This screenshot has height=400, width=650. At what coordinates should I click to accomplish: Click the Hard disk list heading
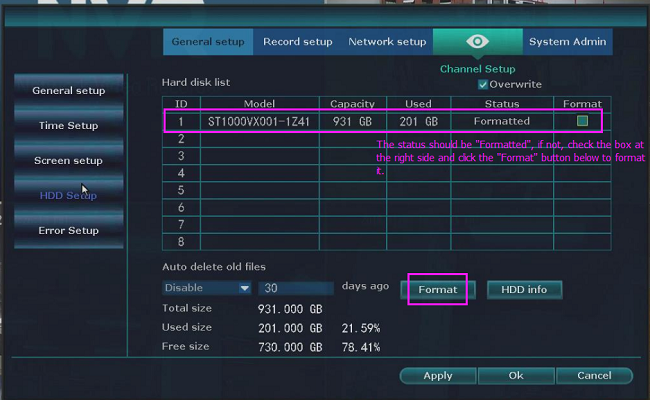pos(196,82)
